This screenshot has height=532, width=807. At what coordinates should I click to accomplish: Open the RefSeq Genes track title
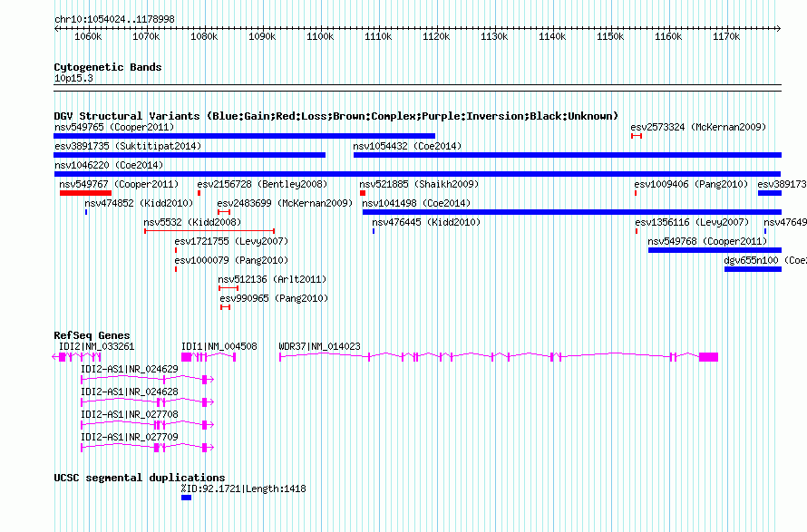pyautogui.click(x=92, y=335)
